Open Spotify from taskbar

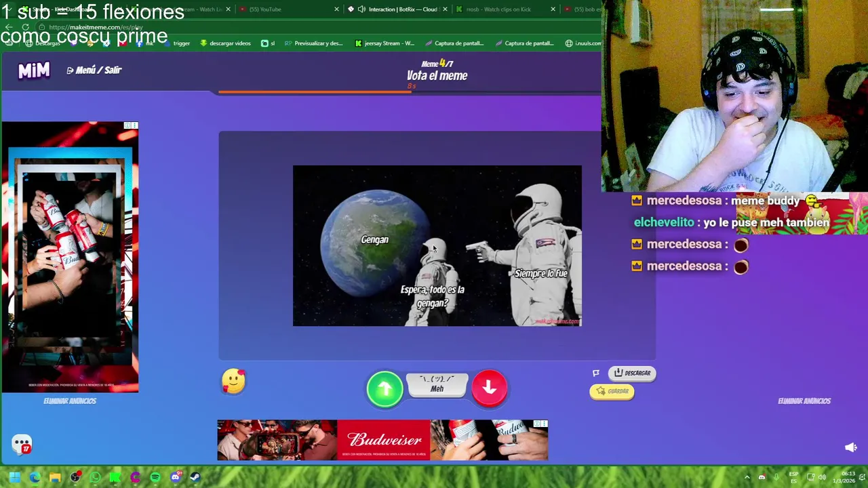coord(155,477)
